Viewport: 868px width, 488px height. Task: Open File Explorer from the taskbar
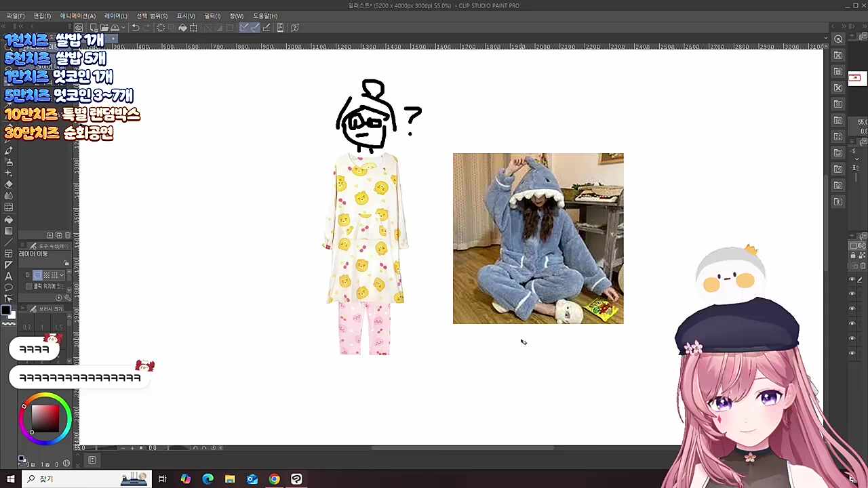click(230, 479)
